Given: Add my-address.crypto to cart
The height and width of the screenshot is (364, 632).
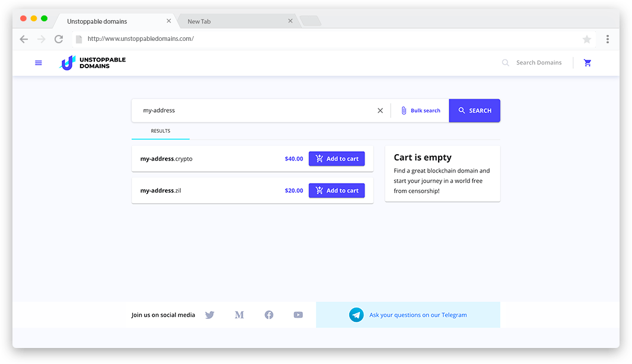Looking at the screenshot, I should pyautogui.click(x=337, y=159).
